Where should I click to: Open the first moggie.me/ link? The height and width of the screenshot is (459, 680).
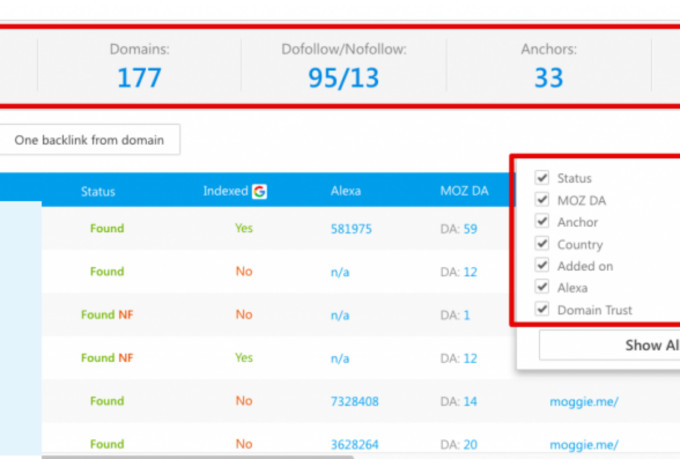click(584, 401)
